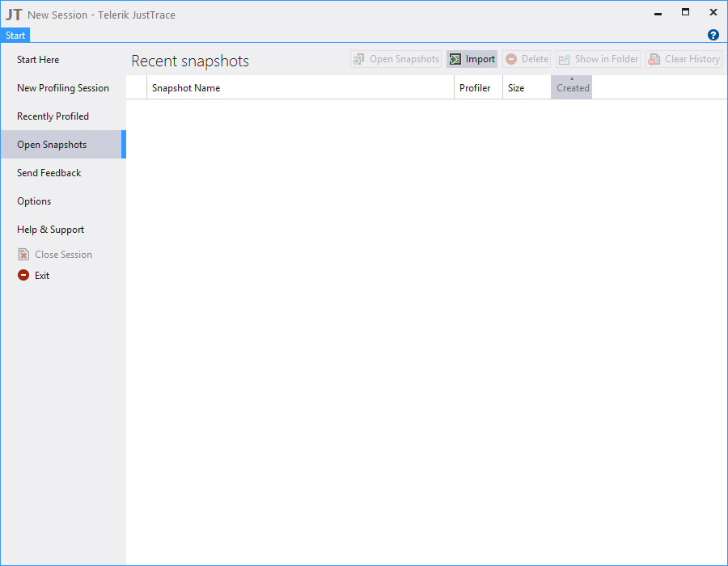Click the red Delete icon
The width and height of the screenshot is (728, 566).
[x=511, y=59]
